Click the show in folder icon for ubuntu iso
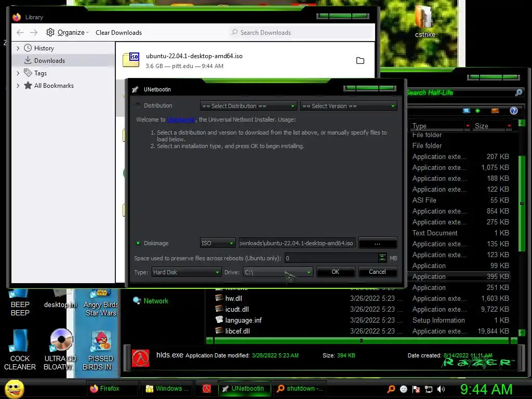Image resolution: width=532 pixels, height=399 pixels. [361, 60]
